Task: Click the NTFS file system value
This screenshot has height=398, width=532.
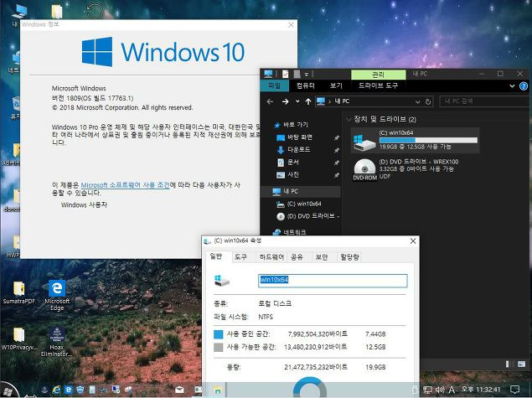Action: (266, 317)
